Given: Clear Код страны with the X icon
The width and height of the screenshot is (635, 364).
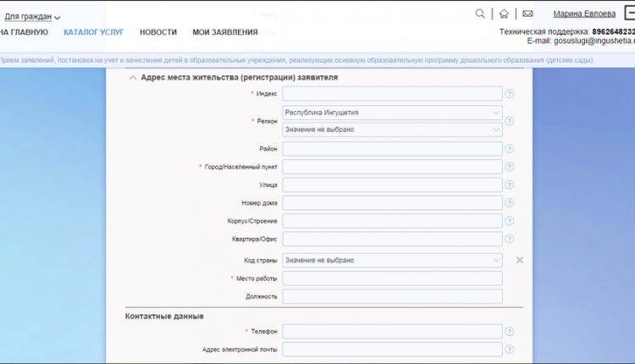Looking at the screenshot, I should coord(520,260).
